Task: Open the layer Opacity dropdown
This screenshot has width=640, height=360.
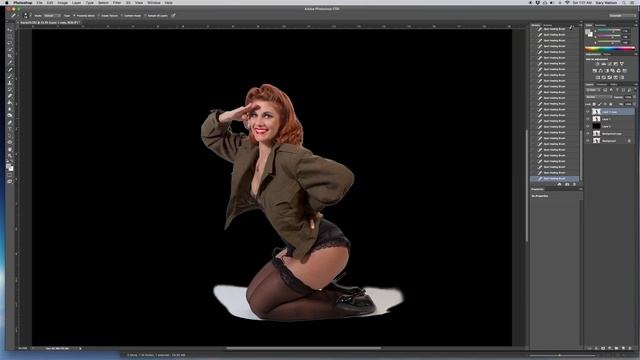Action: pyautogui.click(x=634, y=97)
